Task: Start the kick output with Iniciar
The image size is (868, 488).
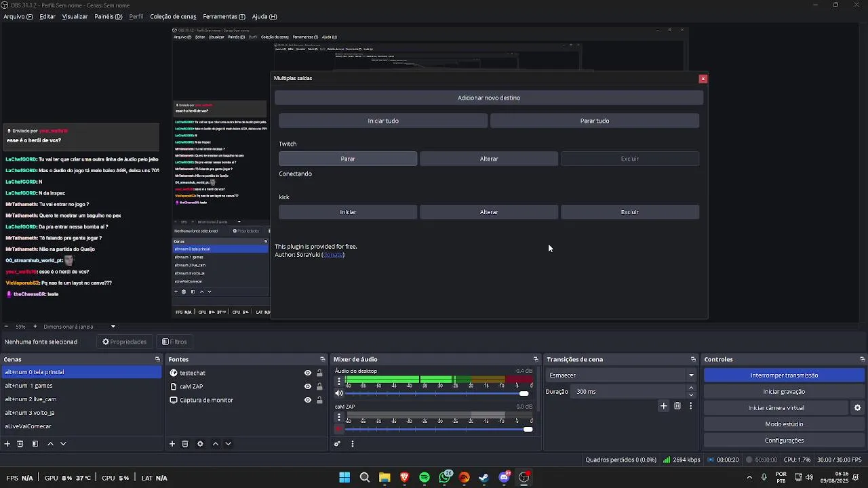Action: 348,212
